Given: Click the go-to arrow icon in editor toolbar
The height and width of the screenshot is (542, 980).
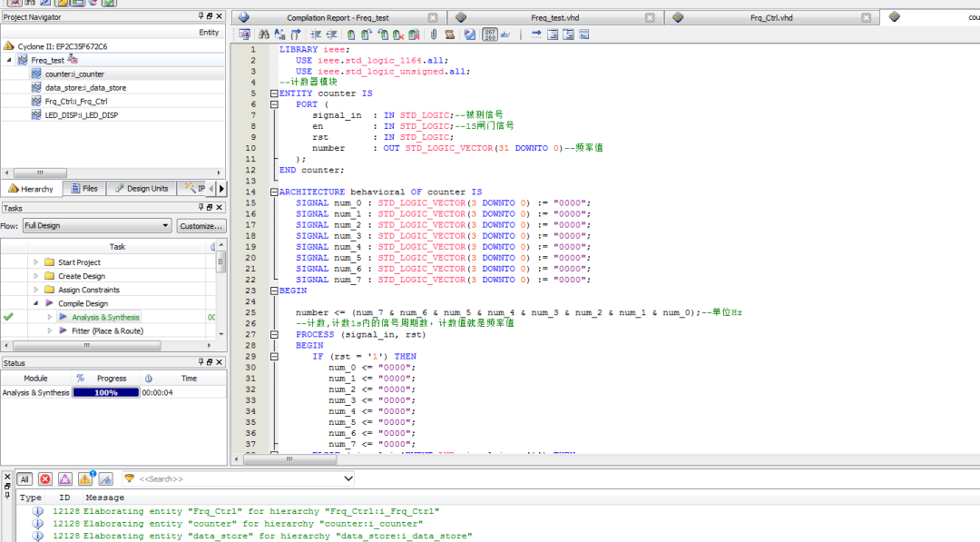Looking at the screenshot, I should pyautogui.click(x=535, y=34).
